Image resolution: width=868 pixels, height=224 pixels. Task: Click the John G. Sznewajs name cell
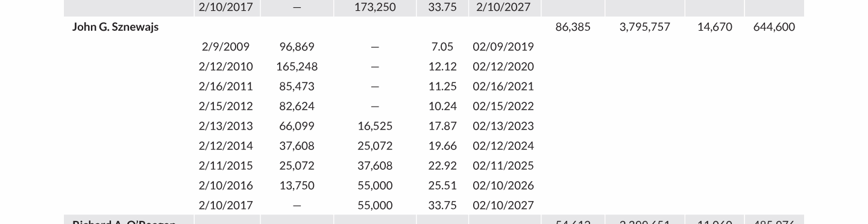point(115,27)
